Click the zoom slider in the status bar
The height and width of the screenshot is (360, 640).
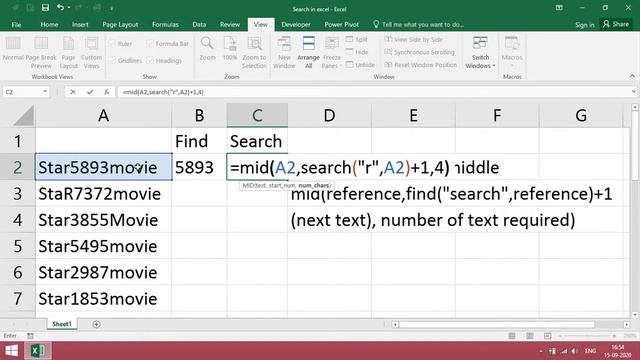[x=587, y=336]
